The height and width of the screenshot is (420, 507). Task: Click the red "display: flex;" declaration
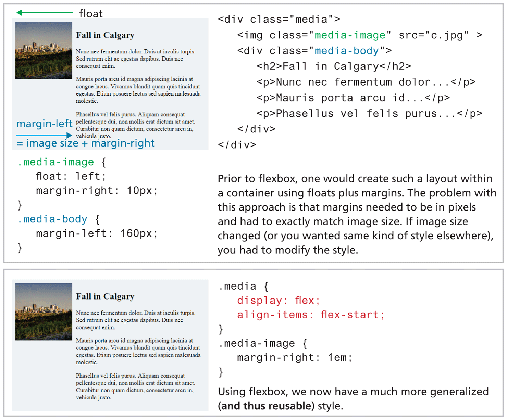[x=279, y=301]
